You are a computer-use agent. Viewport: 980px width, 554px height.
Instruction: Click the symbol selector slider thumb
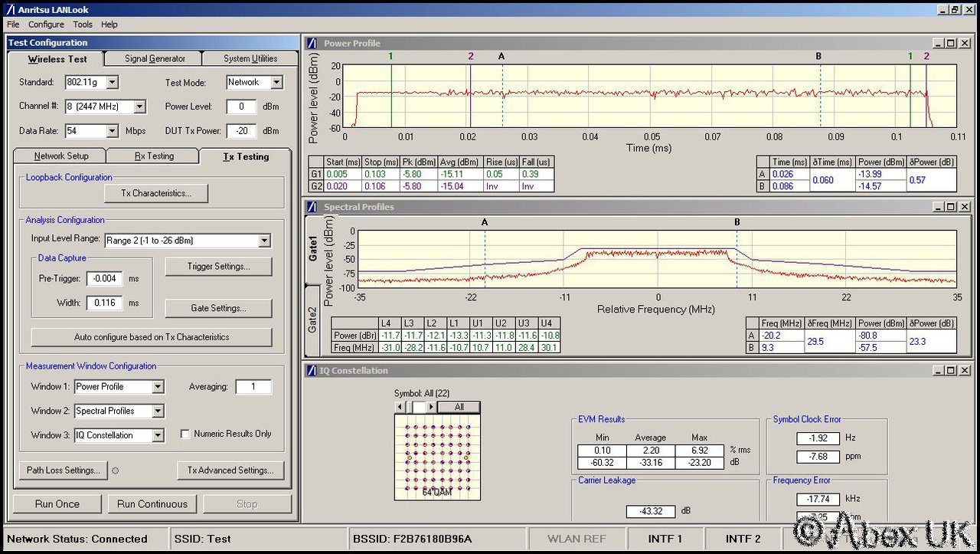click(418, 407)
